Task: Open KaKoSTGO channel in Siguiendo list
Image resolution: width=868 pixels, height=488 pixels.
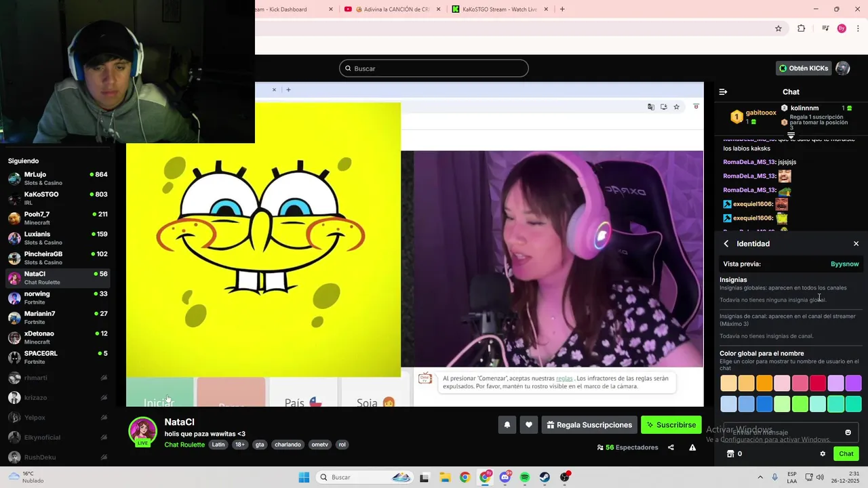Action: coord(58,199)
